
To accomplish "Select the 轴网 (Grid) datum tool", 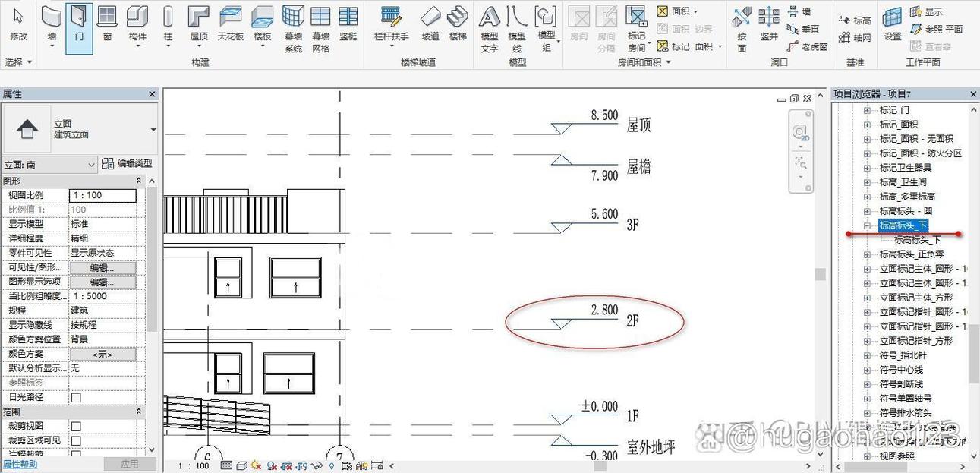I will tap(855, 37).
